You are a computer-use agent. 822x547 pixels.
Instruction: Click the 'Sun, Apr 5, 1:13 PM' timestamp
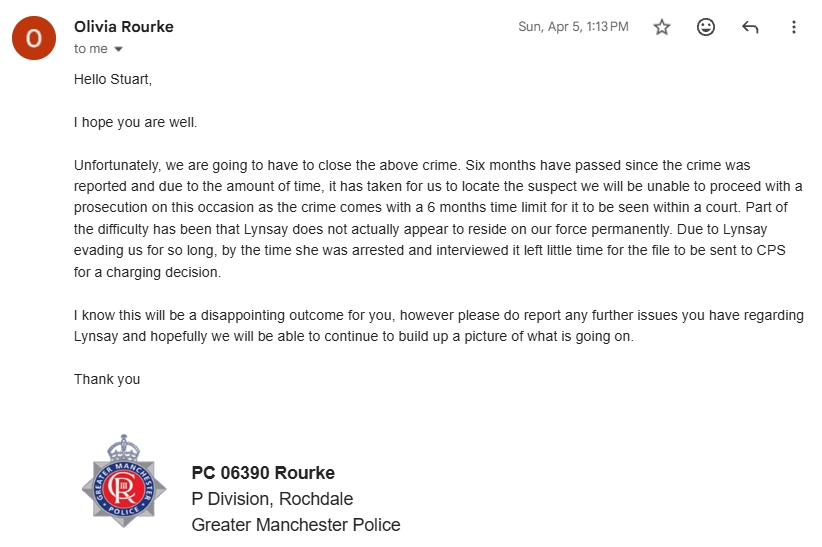pos(573,27)
